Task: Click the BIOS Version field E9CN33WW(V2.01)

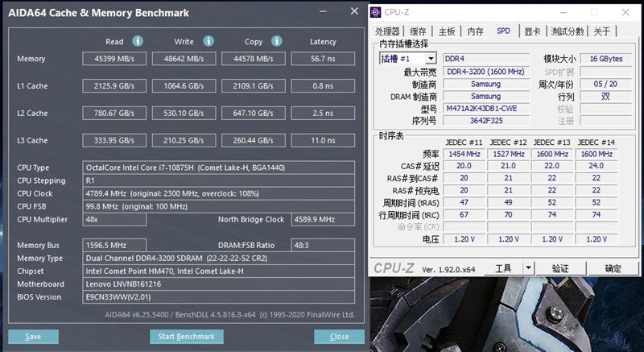Action: pos(218,297)
